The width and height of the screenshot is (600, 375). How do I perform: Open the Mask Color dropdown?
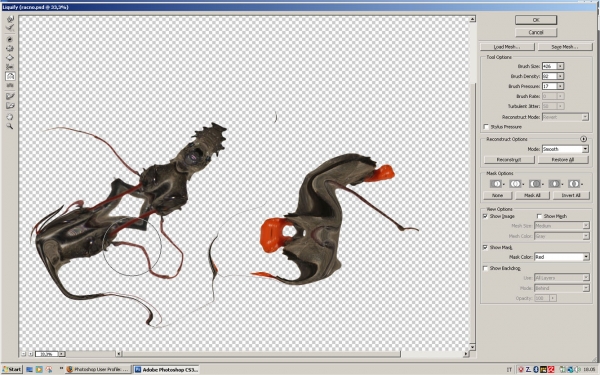562,257
